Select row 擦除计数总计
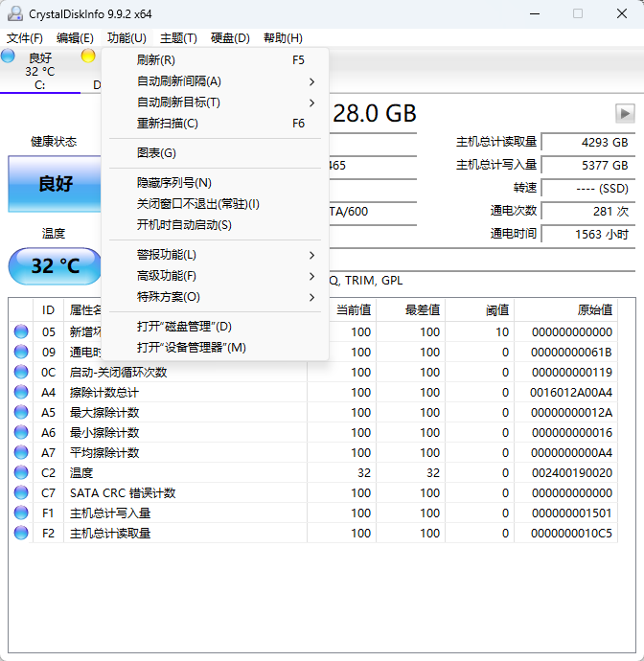Screen dimensions: 644x661 tap(313, 392)
